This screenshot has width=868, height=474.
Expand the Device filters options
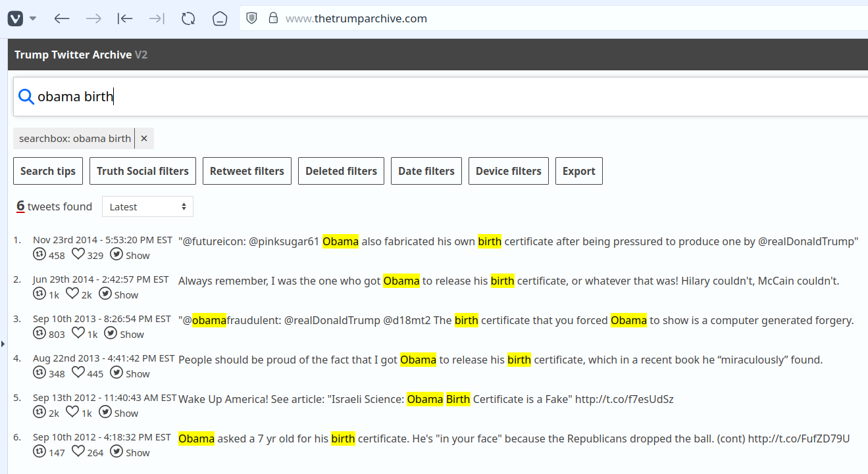coord(508,171)
